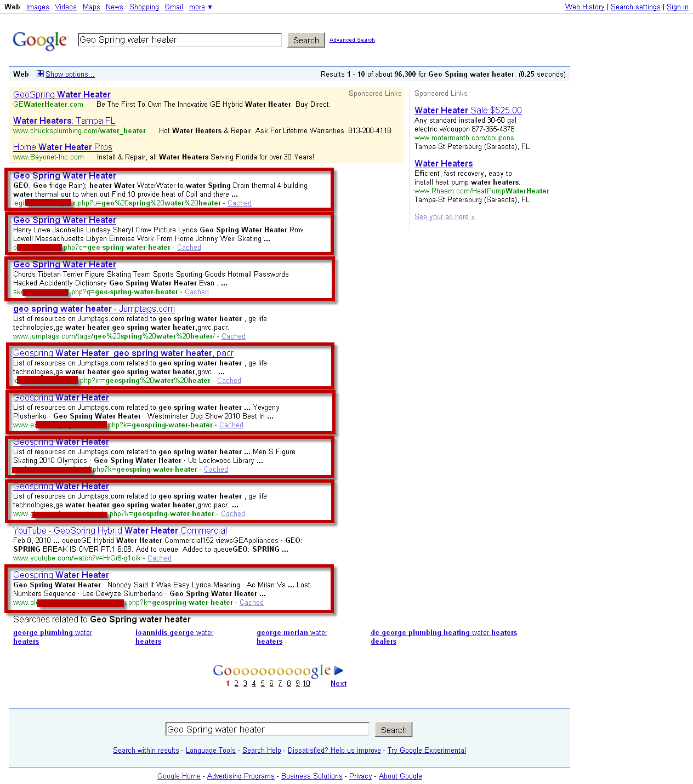Open Try Google Experimental link
Viewport: 693px width, 784px height.
pyautogui.click(x=427, y=751)
